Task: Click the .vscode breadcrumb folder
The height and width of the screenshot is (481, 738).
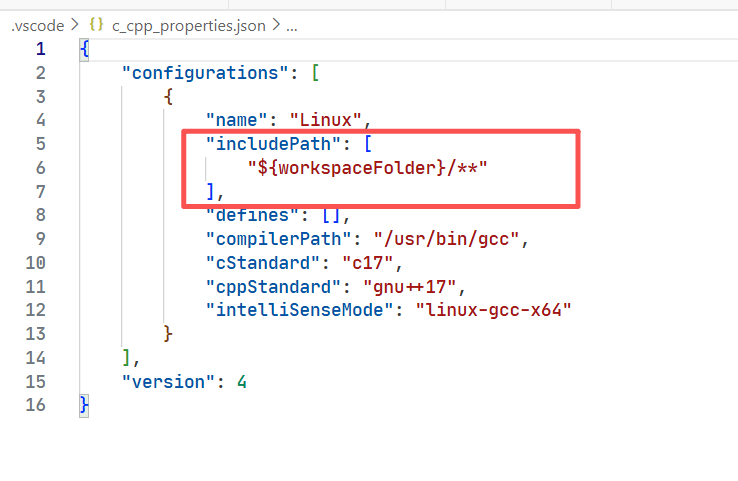Action: point(38,25)
